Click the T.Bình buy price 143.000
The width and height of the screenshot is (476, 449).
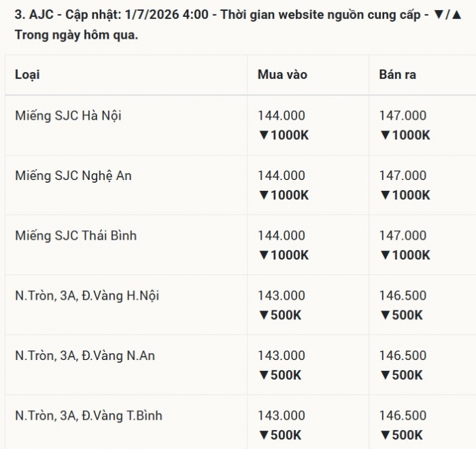[x=282, y=415]
